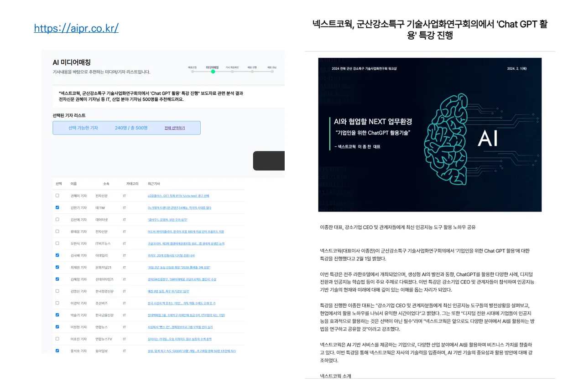
Task: Open 이호진 기자's 오송 지하차도 article
Action: 179,339
